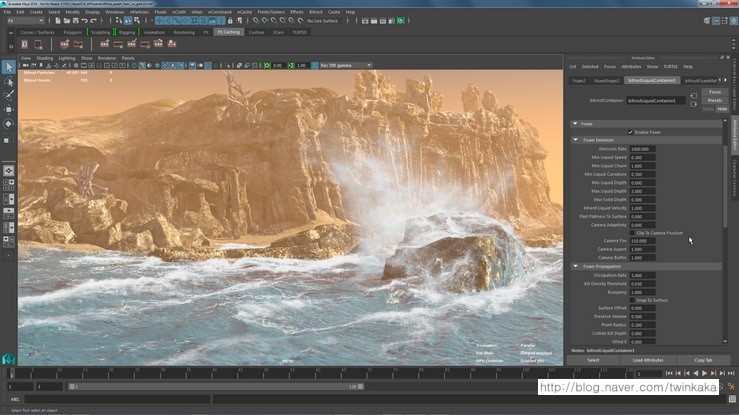Click the Focus button in Attribute Editor
This screenshot has height=415, width=739.
[714, 92]
